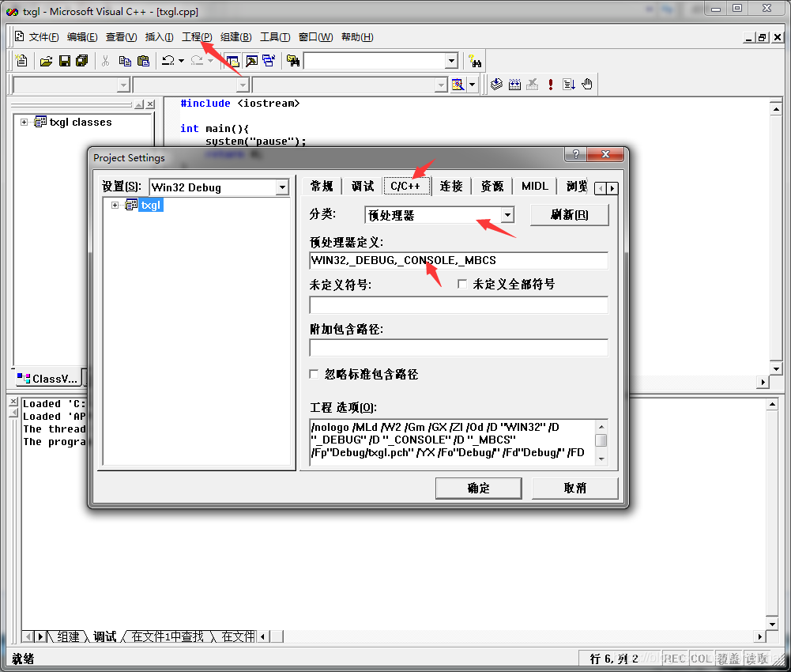Click the 附加包含路径 input field

coord(458,347)
